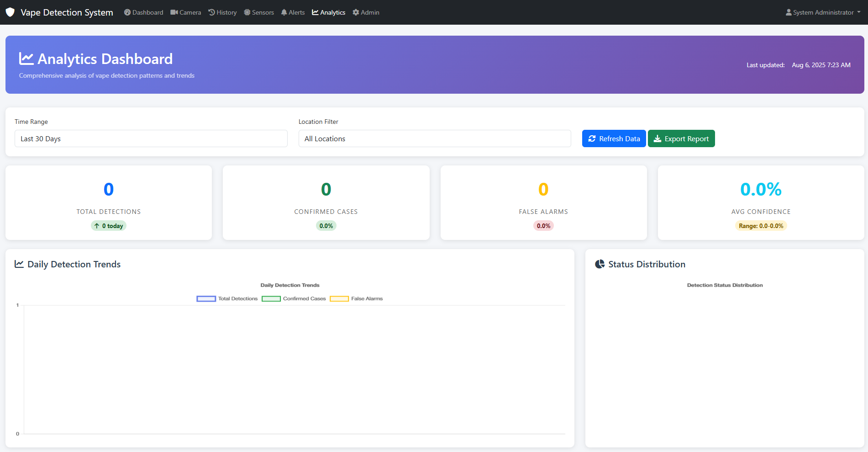
Task: Click the Total Detections stat card
Action: click(x=109, y=202)
